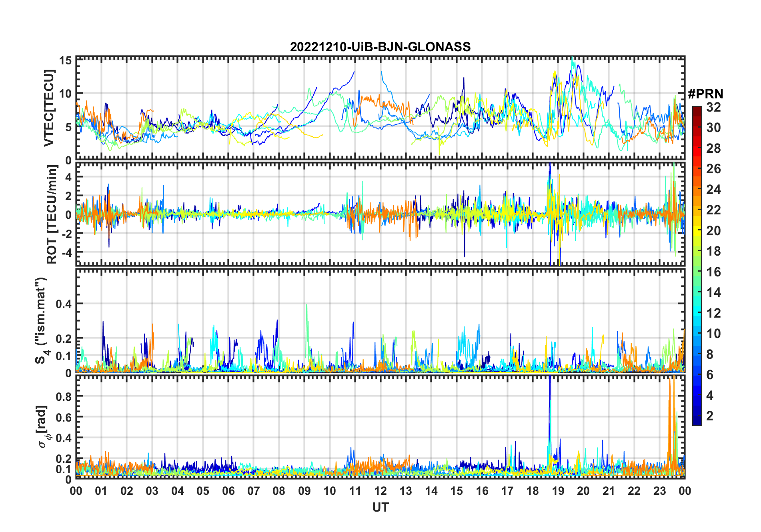Click the plot title 20221210-UiB-BJN-GLONASS
Viewport: 761px width, 532px height.
pos(380,47)
